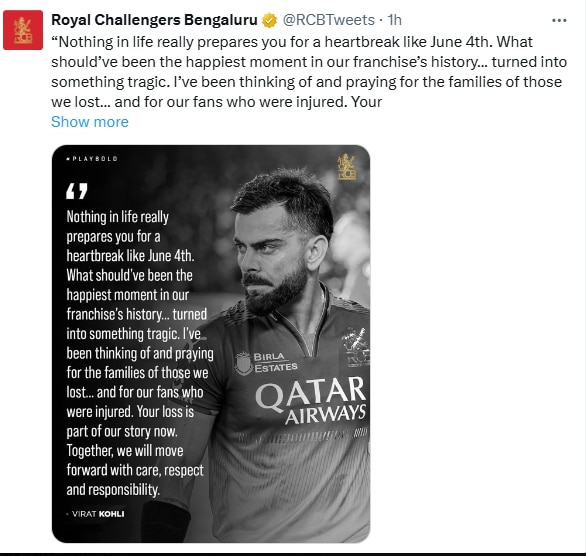The width and height of the screenshot is (586, 556).
Task: Visit the @RCBTweets handle
Action: (329, 20)
